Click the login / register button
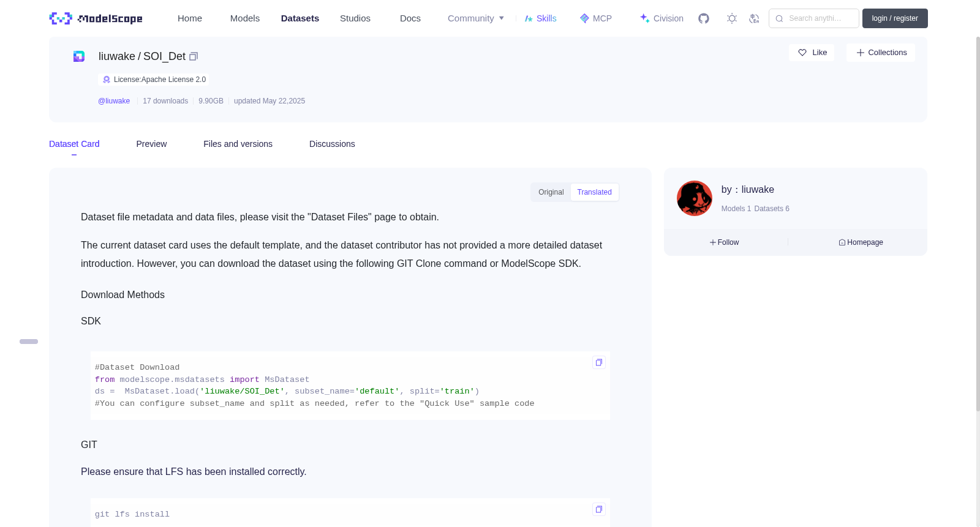 [x=895, y=18]
